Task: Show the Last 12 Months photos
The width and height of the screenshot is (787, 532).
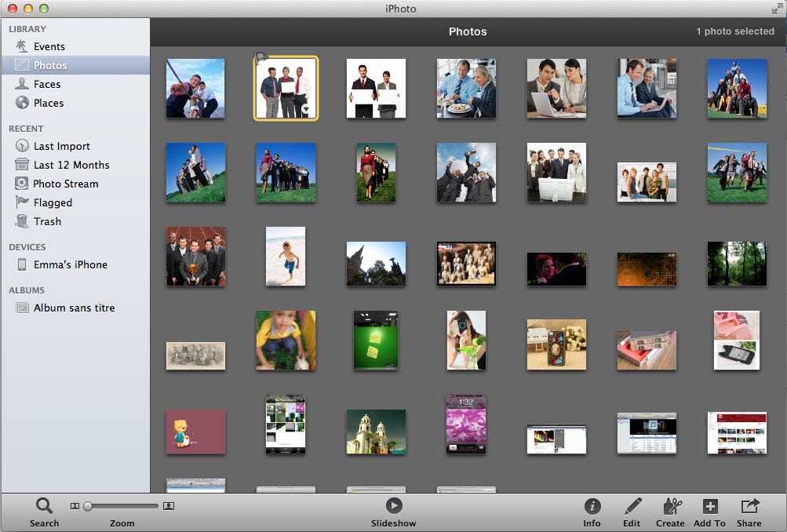Action: coord(71,165)
